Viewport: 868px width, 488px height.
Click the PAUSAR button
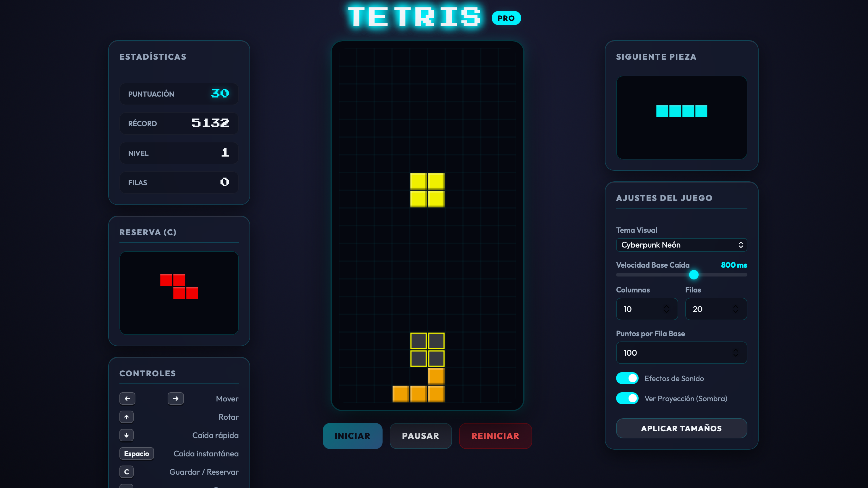[420, 436]
